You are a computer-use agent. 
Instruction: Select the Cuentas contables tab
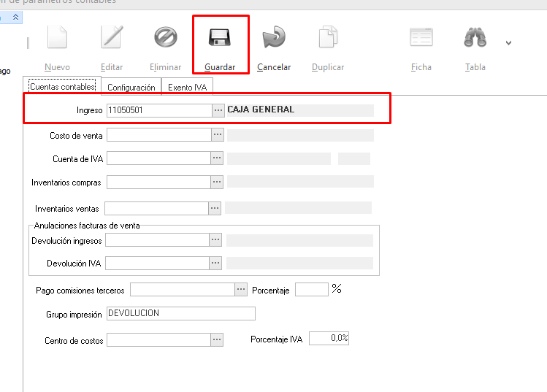tap(62, 87)
